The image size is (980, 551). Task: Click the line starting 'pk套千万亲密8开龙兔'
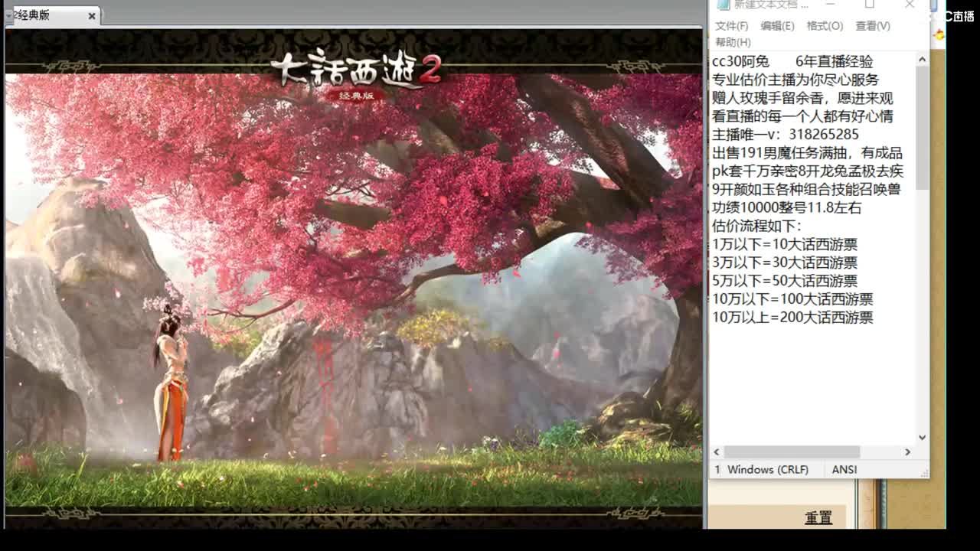pyautogui.click(x=808, y=171)
